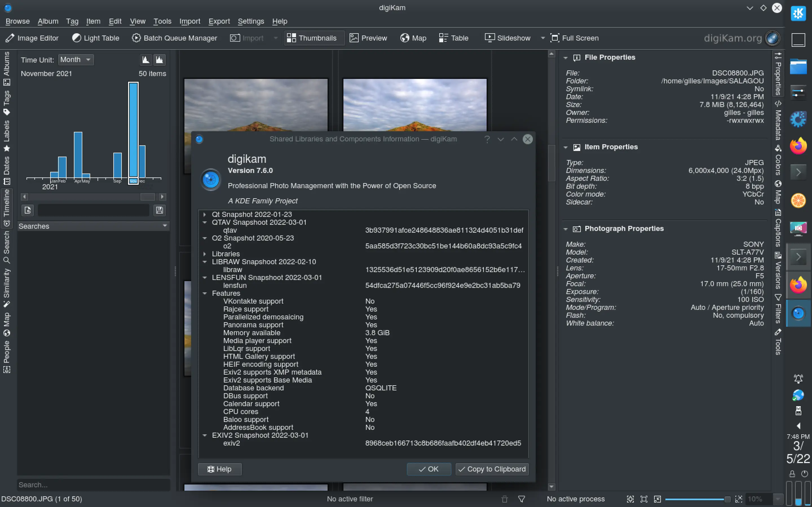Click OK to close the dialog
The height and width of the screenshot is (507, 812).
pos(429,469)
